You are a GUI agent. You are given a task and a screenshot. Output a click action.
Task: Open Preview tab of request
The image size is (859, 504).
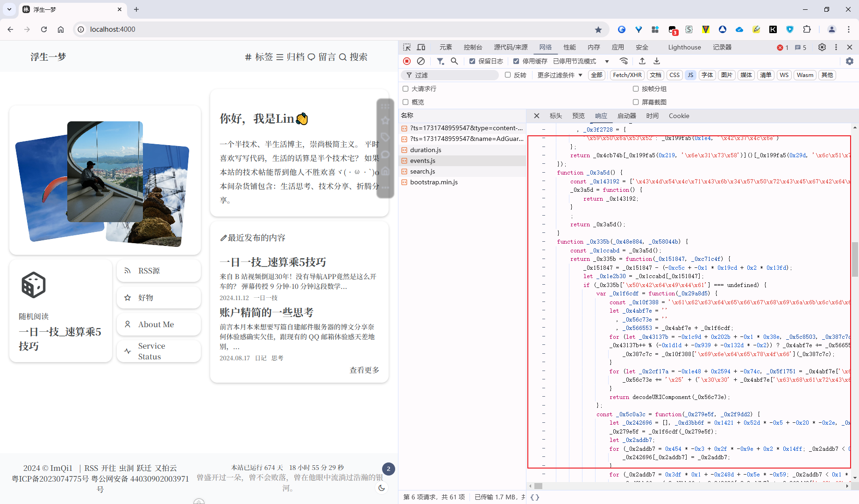578,116
